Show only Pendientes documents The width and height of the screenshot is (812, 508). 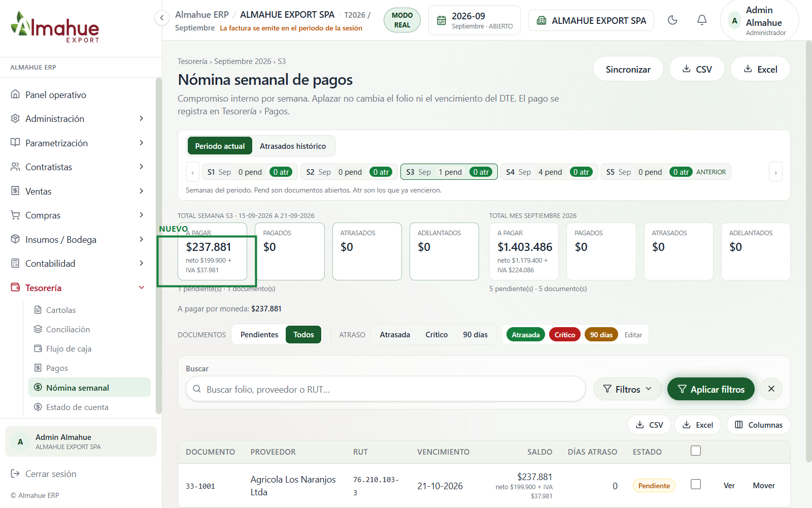coord(259,335)
